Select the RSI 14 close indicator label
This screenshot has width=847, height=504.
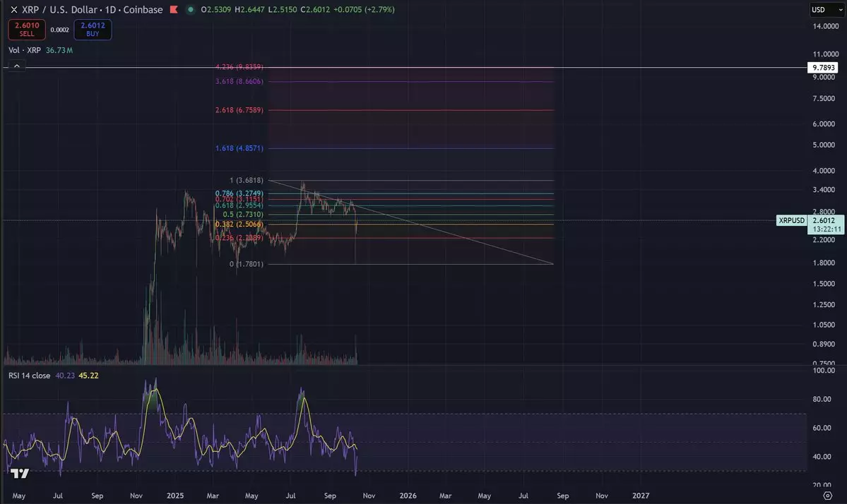coord(29,376)
